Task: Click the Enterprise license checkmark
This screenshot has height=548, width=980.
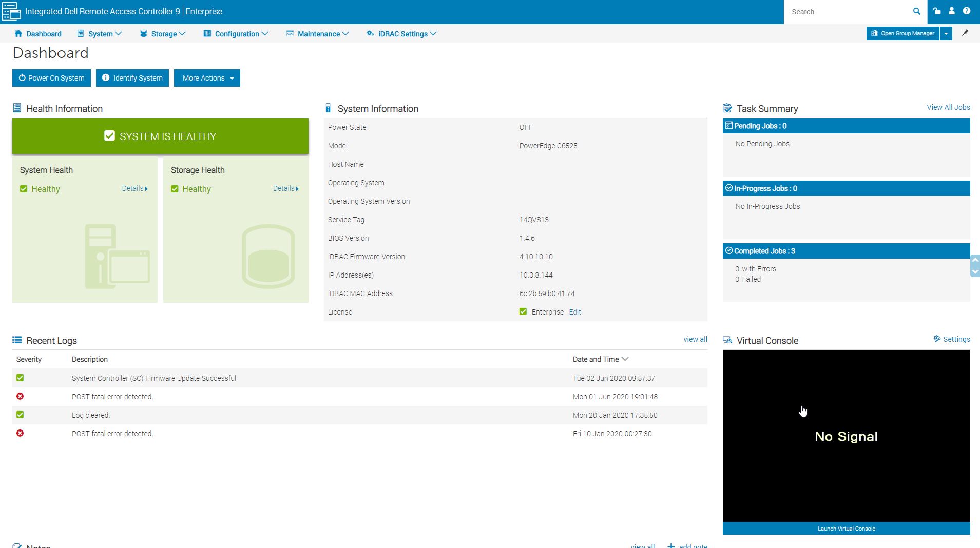Action: click(523, 312)
